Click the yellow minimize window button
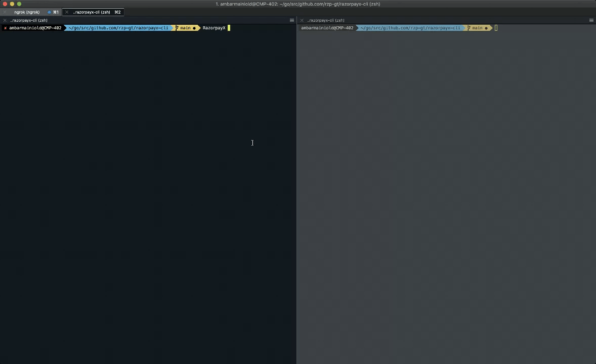 pos(12,4)
